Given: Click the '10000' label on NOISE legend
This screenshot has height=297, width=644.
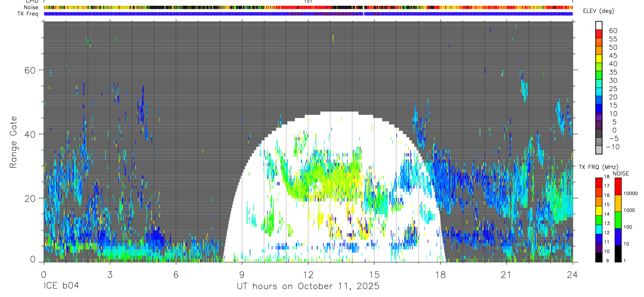Looking at the screenshot, I should (x=630, y=193).
